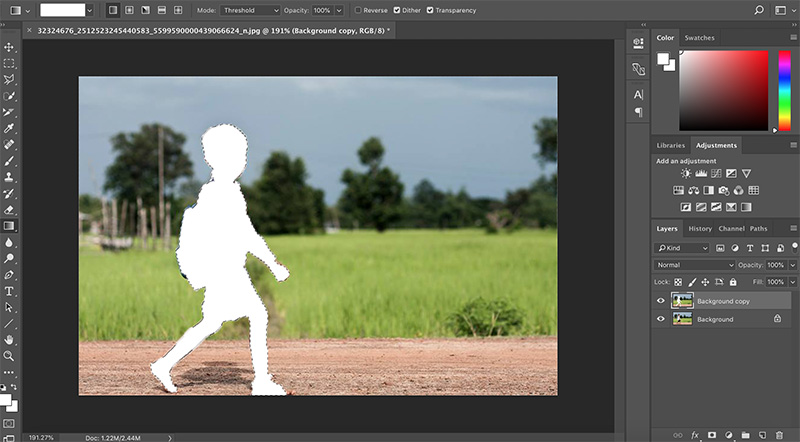
Task: Switch to the Paths tab
Action: 758,229
